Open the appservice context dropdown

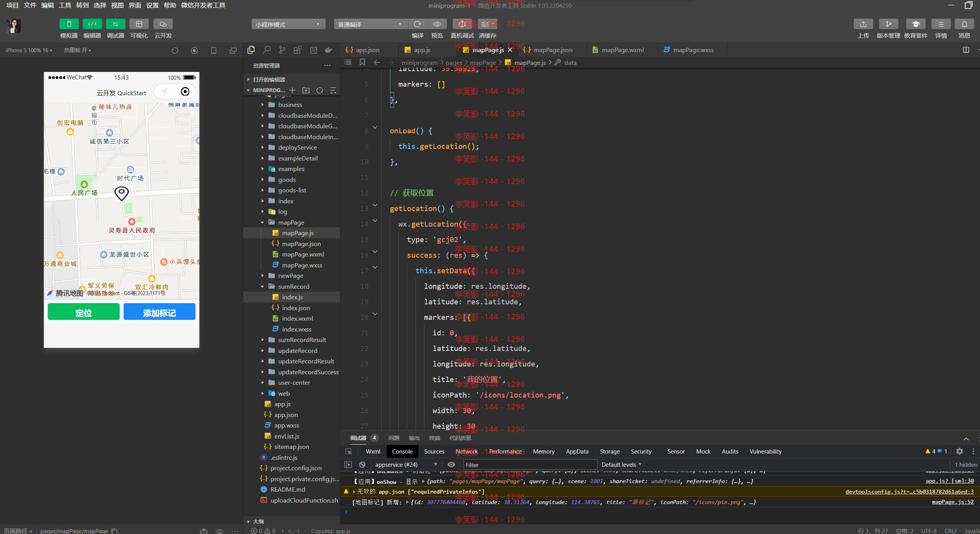pos(406,464)
